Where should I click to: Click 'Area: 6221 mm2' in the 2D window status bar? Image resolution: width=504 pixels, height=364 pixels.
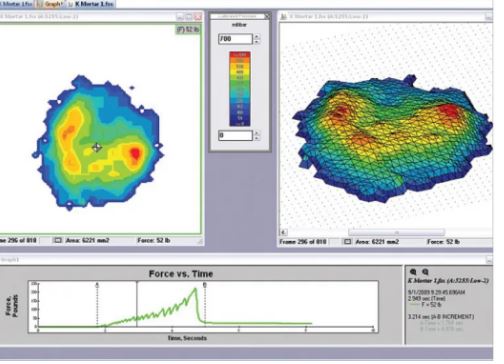pyautogui.click(x=87, y=240)
